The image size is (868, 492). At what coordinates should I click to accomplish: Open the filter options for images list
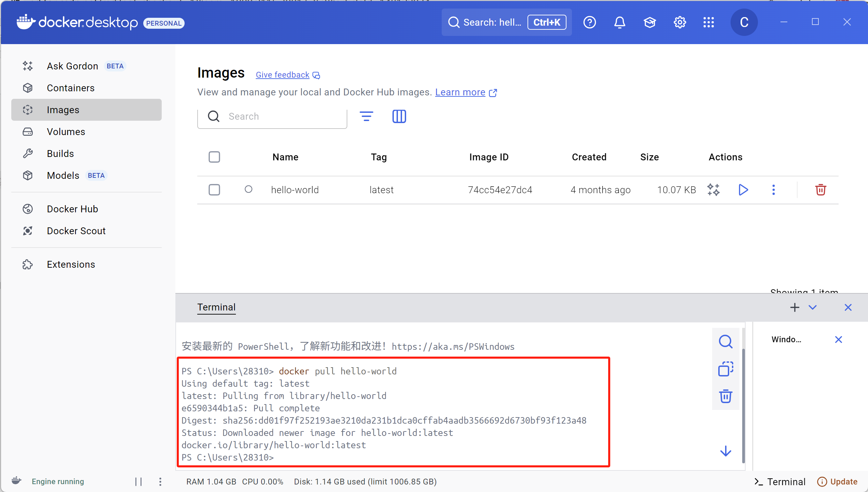pyautogui.click(x=366, y=117)
